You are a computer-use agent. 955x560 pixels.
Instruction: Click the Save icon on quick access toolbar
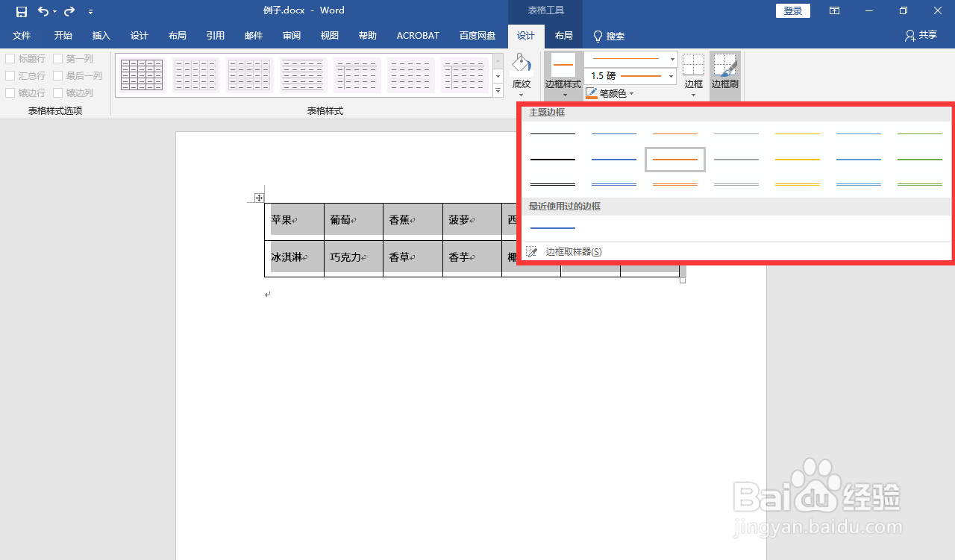pyautogui.click(x=21, y=10)
